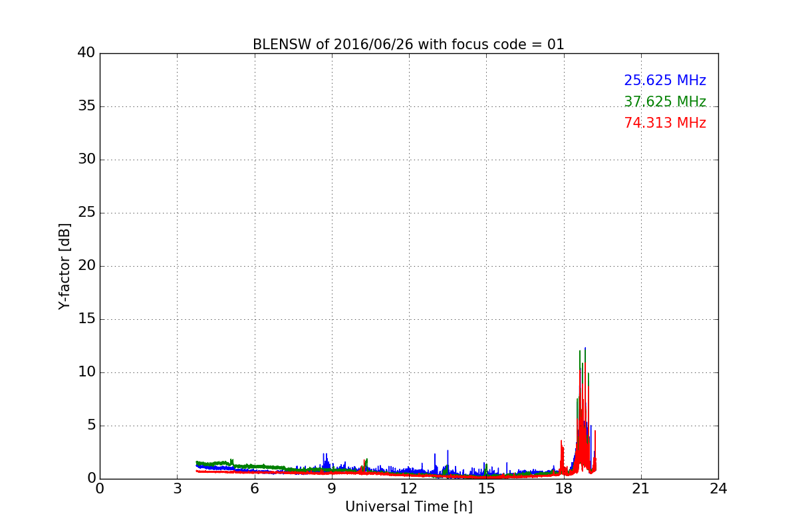
Task: Click the y-axis tick value 15
Action: 86,319
